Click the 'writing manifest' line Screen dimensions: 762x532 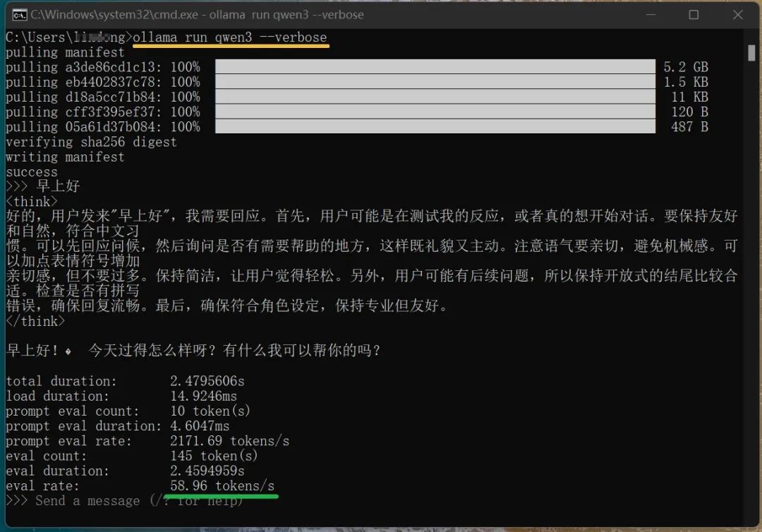click(x=65, y=157)
